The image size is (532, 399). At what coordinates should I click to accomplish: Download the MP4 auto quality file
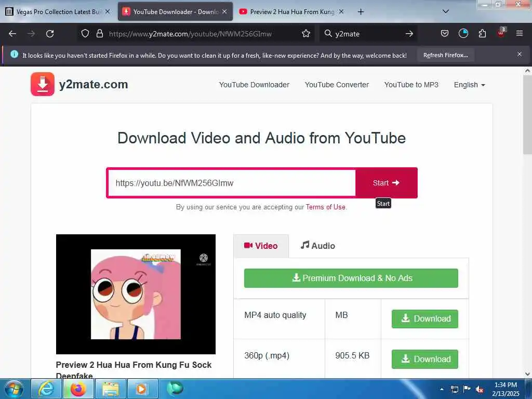425,318
